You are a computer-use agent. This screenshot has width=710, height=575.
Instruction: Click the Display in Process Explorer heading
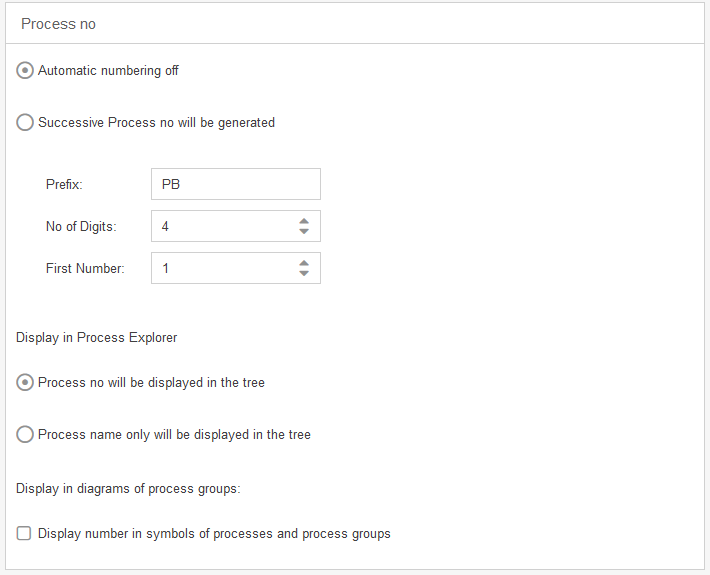(97, 337)
